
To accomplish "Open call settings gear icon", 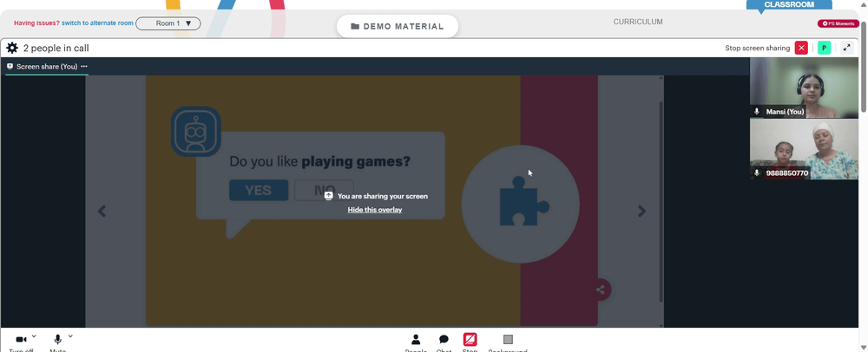I will [x=11, y=48].
